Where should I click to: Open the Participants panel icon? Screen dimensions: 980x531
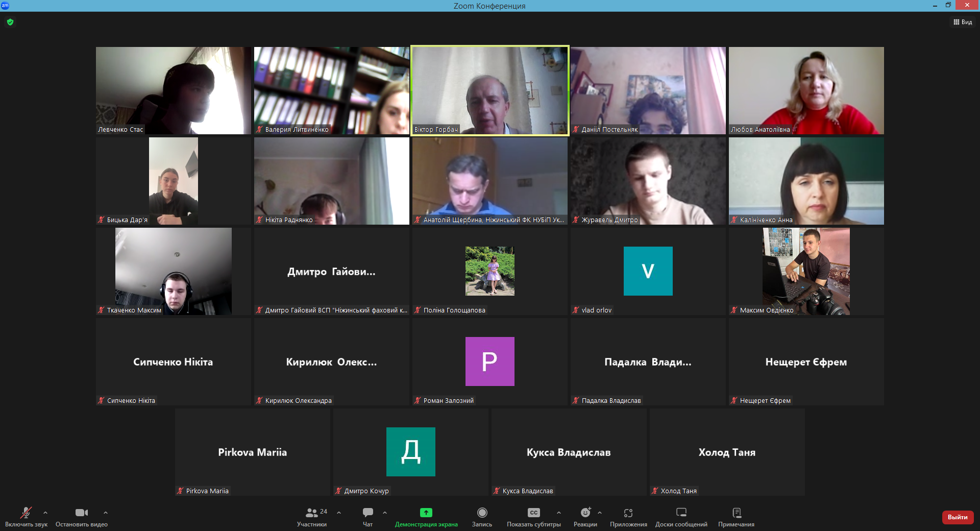[311, 513]
